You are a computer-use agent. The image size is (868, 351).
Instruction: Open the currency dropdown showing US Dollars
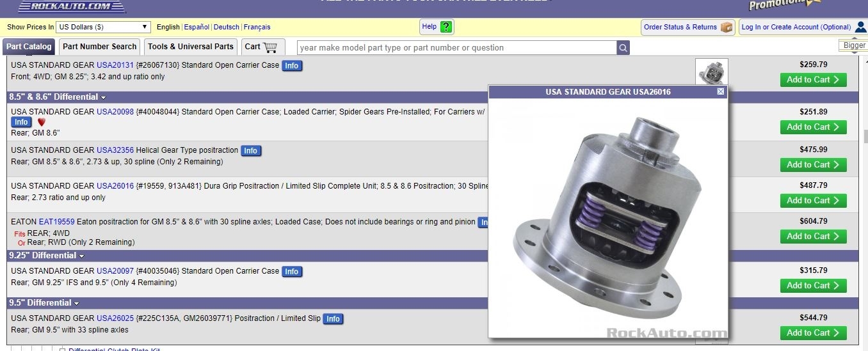point(103,27)
